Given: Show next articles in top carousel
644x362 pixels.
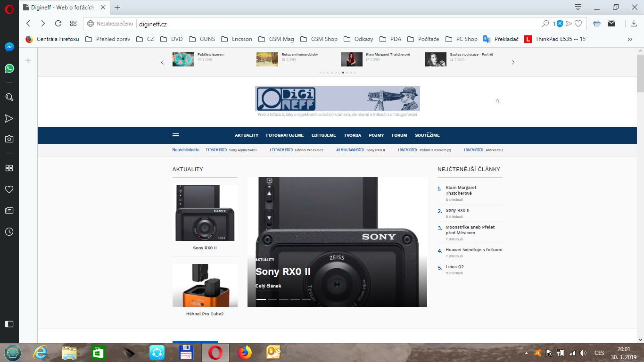Looking at the screenshot, I should point(513,62).
